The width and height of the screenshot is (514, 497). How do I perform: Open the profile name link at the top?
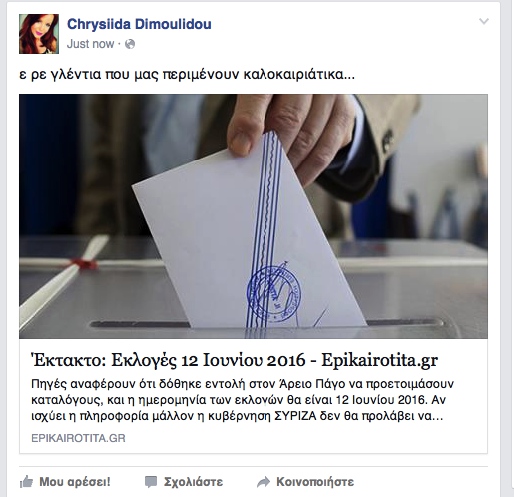[x=139, y=24]
